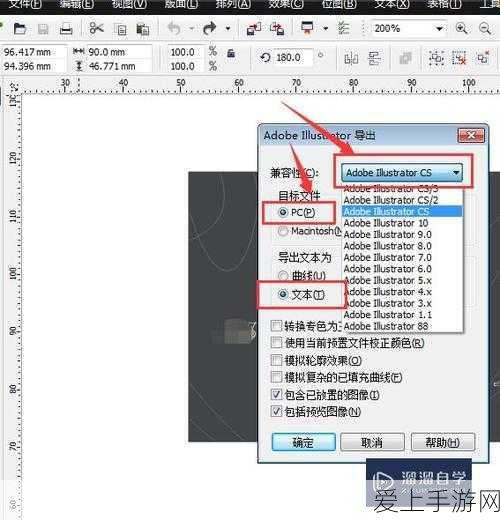This screenshot has height=520, width=500.
Task: Click the Paste clipboard icon
Action: click(x=143, y=29)
